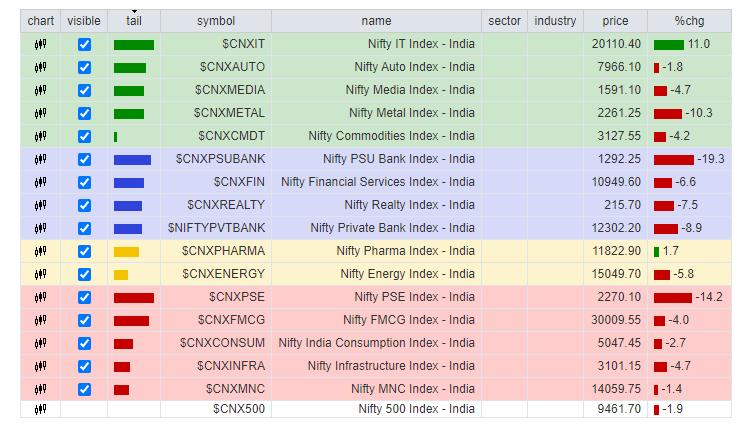
Task: Click the sector column header
Action: (x=505, y=21)
